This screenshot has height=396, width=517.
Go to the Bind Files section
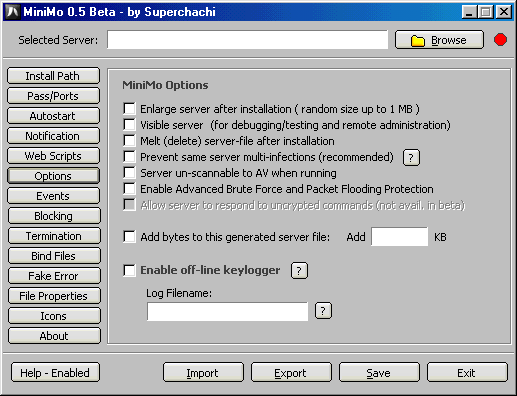tap(54, 256)
